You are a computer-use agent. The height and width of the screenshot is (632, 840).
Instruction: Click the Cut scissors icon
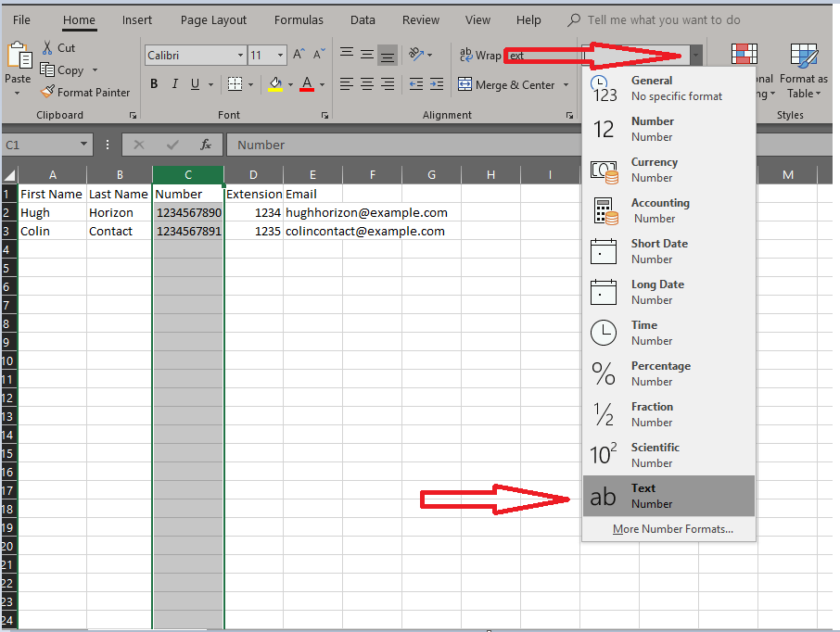47,47
